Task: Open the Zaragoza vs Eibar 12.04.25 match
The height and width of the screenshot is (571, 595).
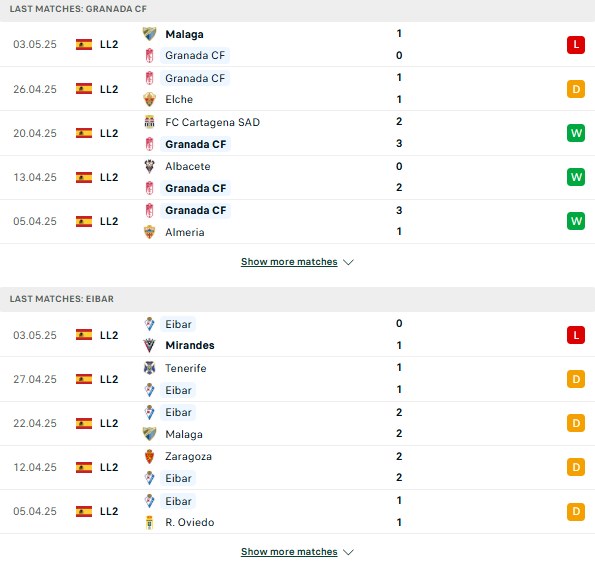Action: coord(298,467)
